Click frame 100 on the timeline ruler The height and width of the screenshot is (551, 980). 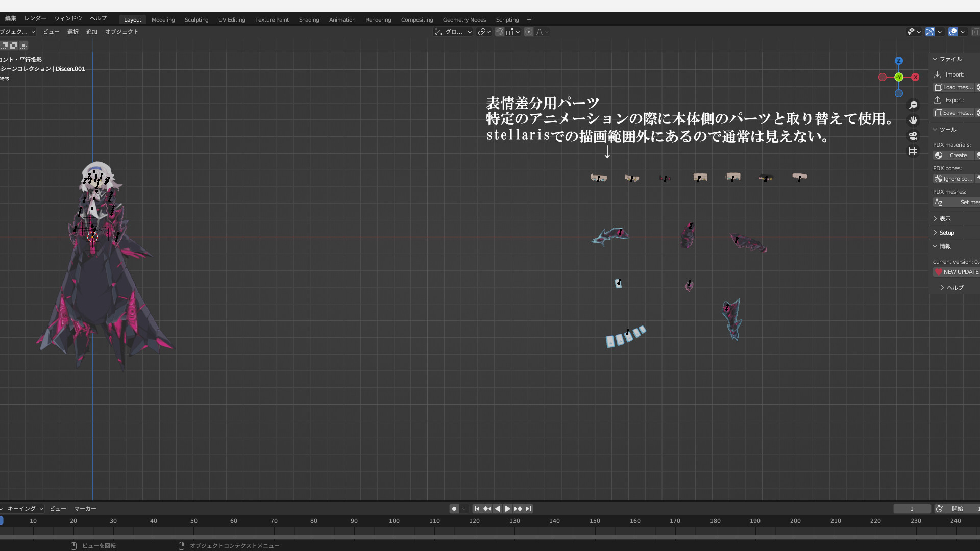(x=394, y=521)
